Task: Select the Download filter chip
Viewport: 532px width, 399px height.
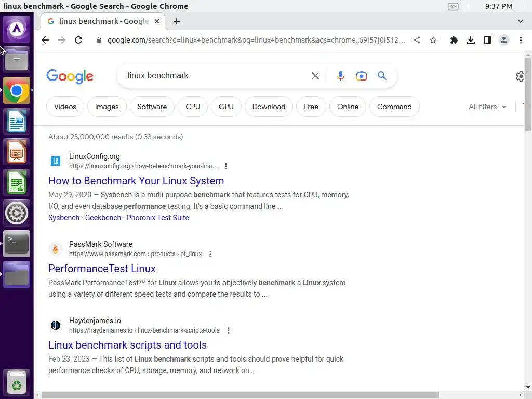Action: (x=269, y=107)
